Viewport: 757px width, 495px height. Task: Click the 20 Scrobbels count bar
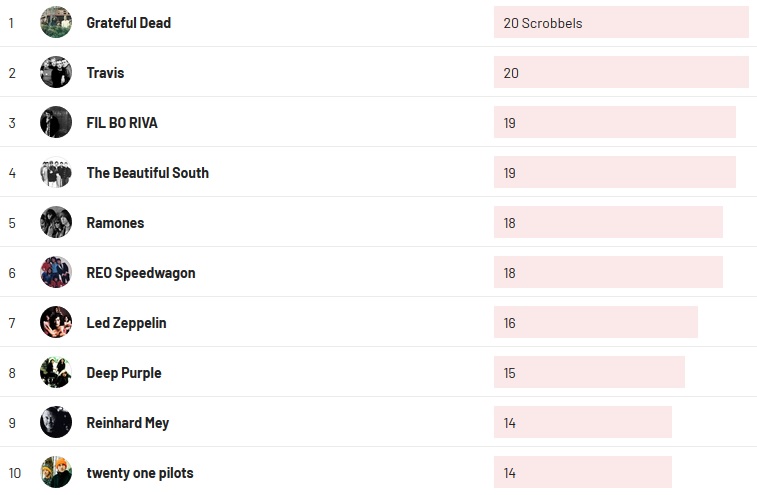pyautogui.click(x=620, y=22)
